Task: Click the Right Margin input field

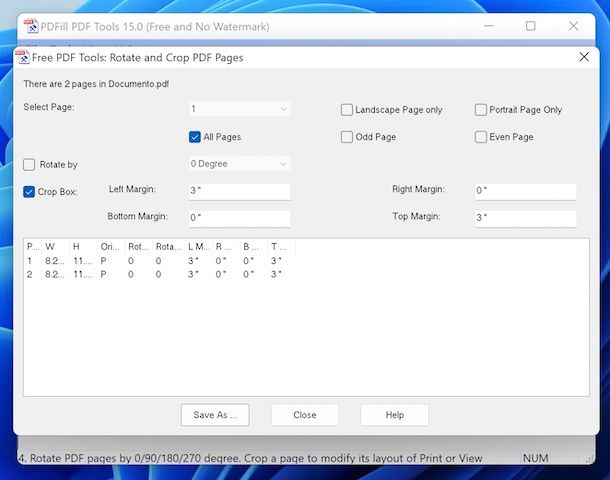Action: pyautogui.click(x=526, y=191)
